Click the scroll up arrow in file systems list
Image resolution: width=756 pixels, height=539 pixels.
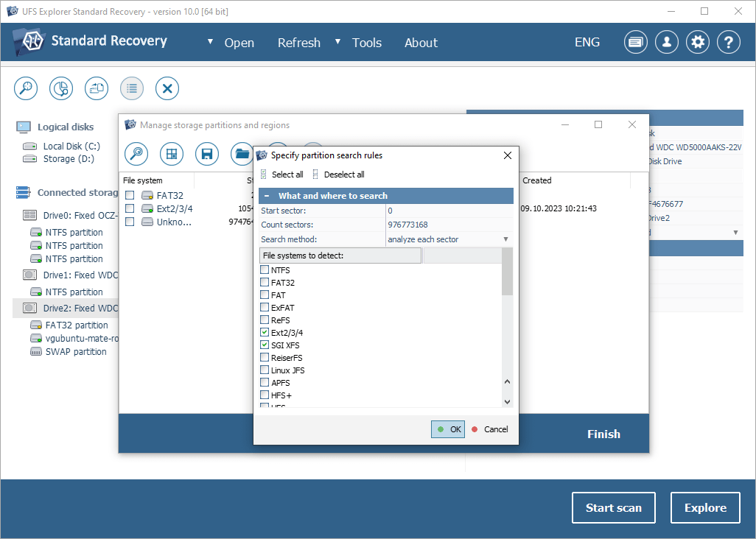pos(507,382)
